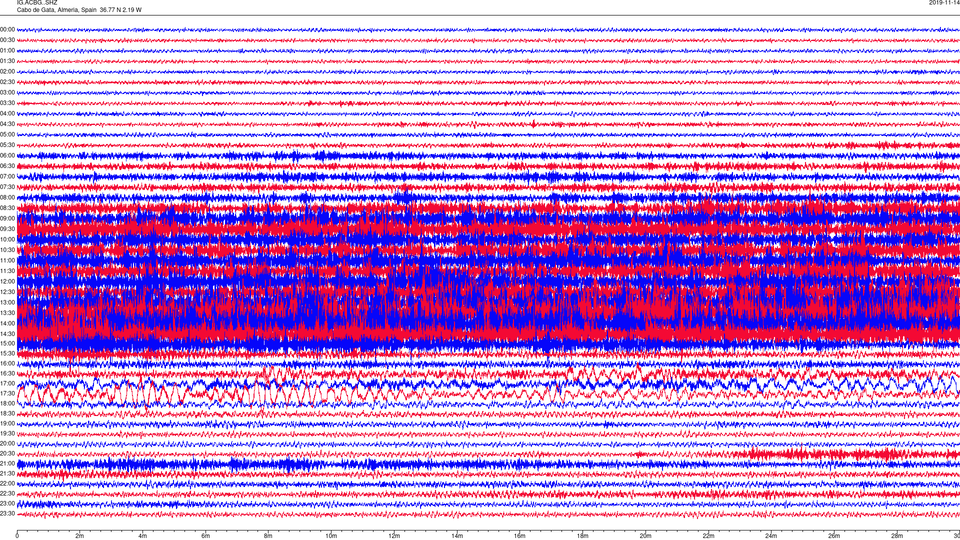
Task: Select the 13:00 time row label
Action: click(7, 302)
